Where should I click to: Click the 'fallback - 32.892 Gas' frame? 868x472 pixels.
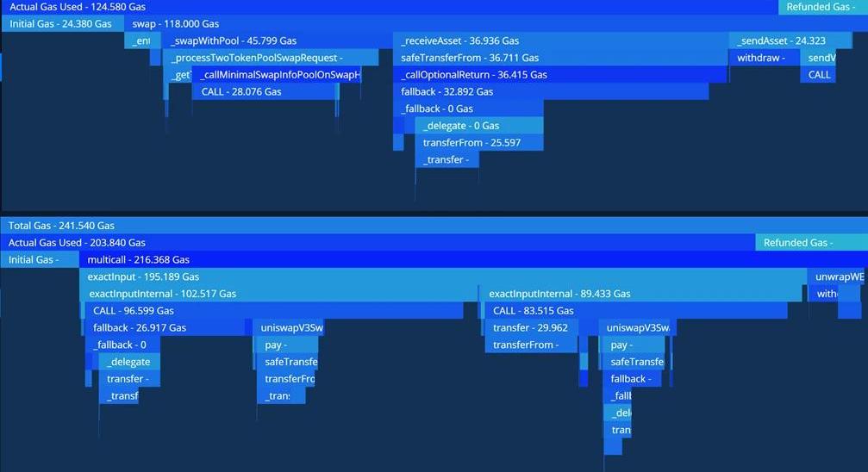click(x=552, y=91)
